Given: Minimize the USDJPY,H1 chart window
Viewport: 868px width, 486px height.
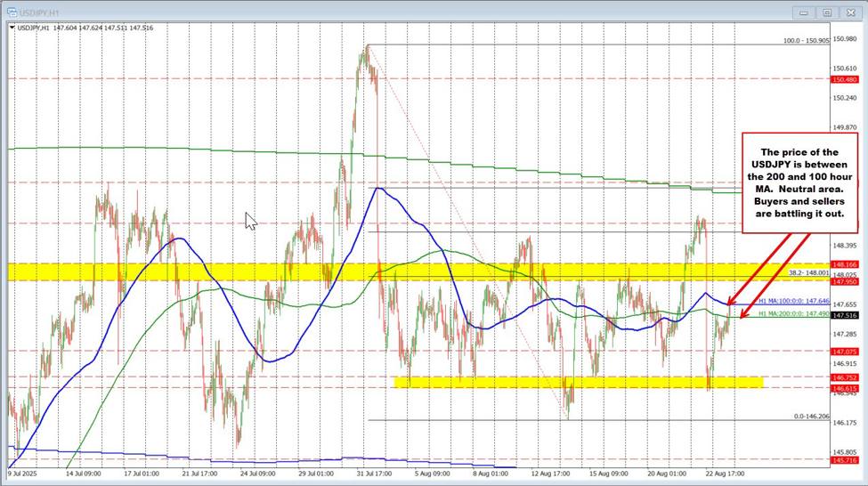Looking at the screenshot, I should pos(803,12).
